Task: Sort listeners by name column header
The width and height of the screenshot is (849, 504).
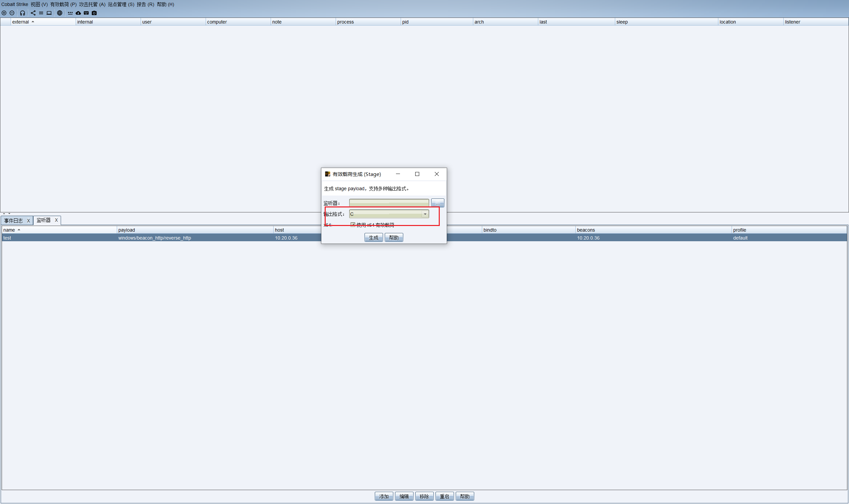Action: pos(9,230)
